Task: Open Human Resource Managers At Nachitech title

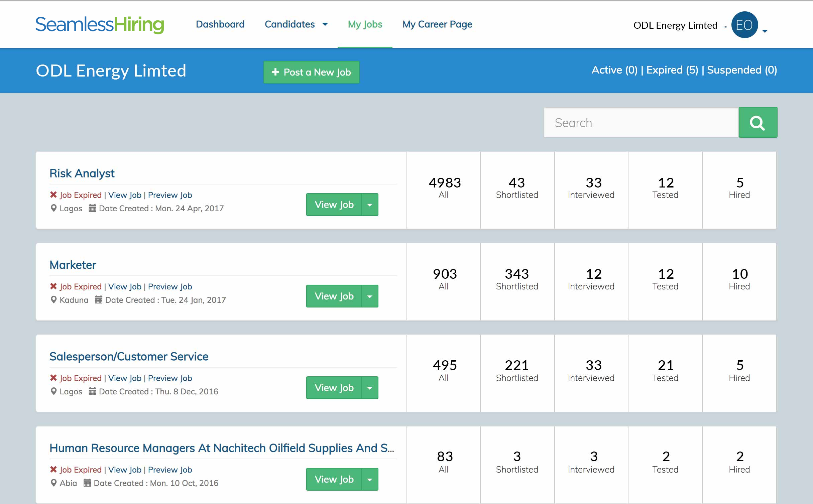Action: pos(222,448)
